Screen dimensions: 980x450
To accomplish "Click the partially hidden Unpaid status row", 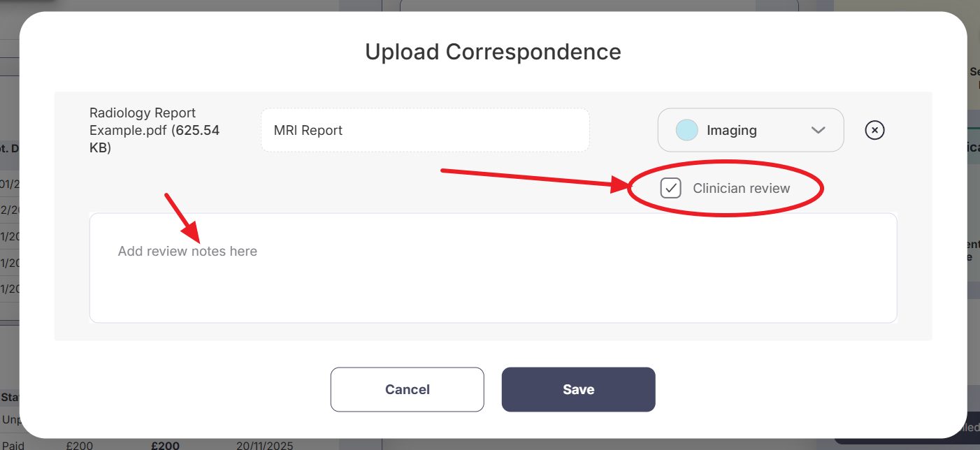I will 11,420.
